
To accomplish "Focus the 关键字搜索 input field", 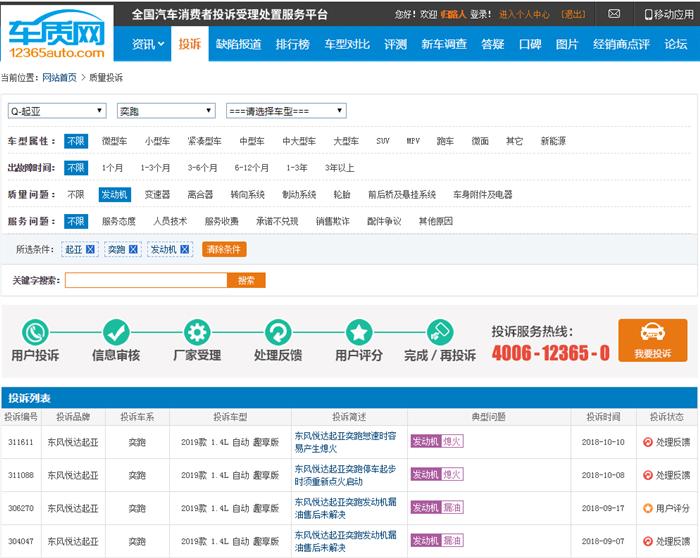I will point(146,280).
